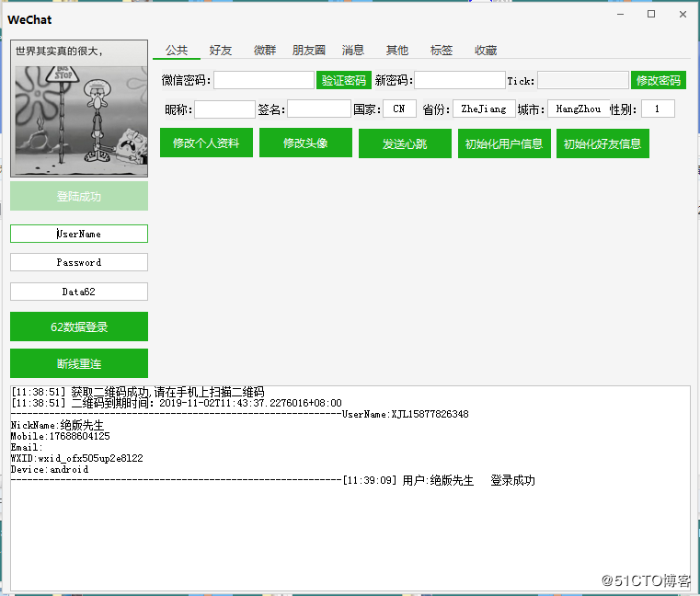The image size is (700, 596).
Task: Click the log line 获取二维码成功
Action: click(138, 392)
